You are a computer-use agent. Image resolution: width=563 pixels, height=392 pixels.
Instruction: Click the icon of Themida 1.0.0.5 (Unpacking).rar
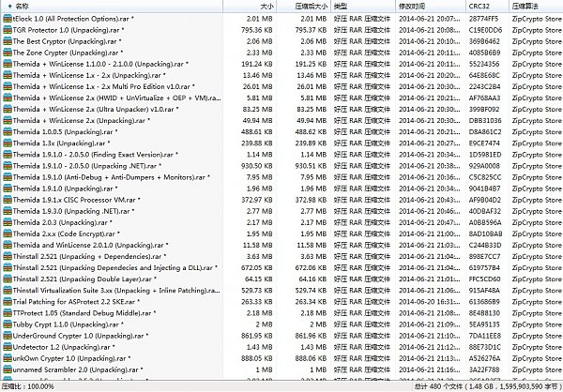[8, 132]
